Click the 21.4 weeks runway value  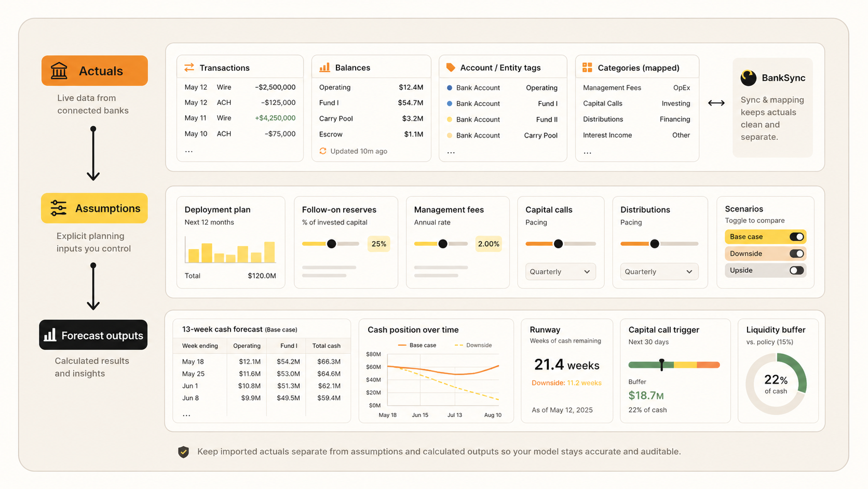[566, 365]
